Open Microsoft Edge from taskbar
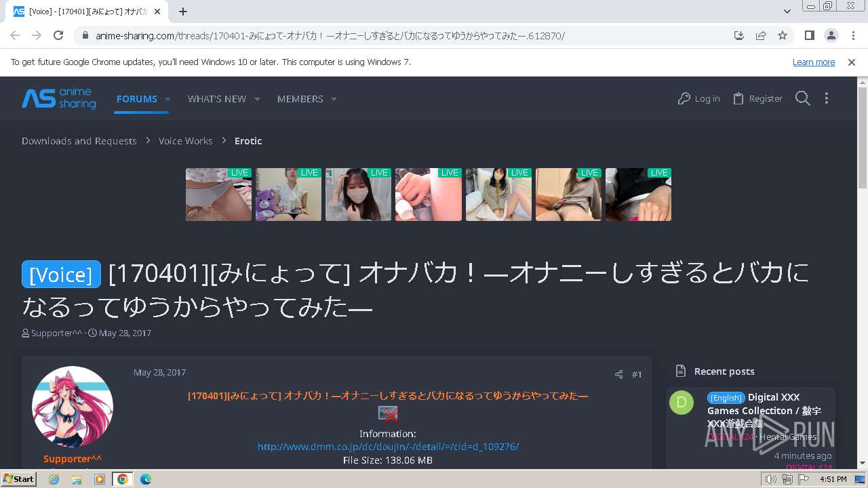The image size is (868, 488). pos(146,479)
